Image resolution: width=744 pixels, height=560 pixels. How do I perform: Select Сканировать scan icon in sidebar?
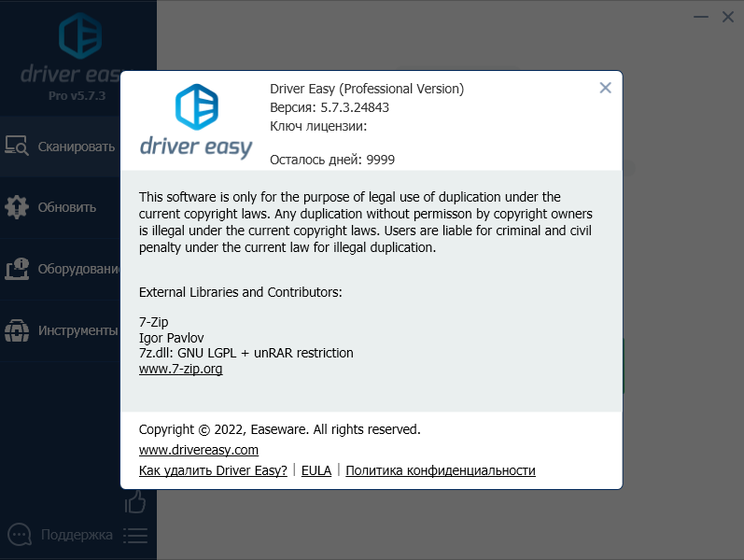point(17,147)
